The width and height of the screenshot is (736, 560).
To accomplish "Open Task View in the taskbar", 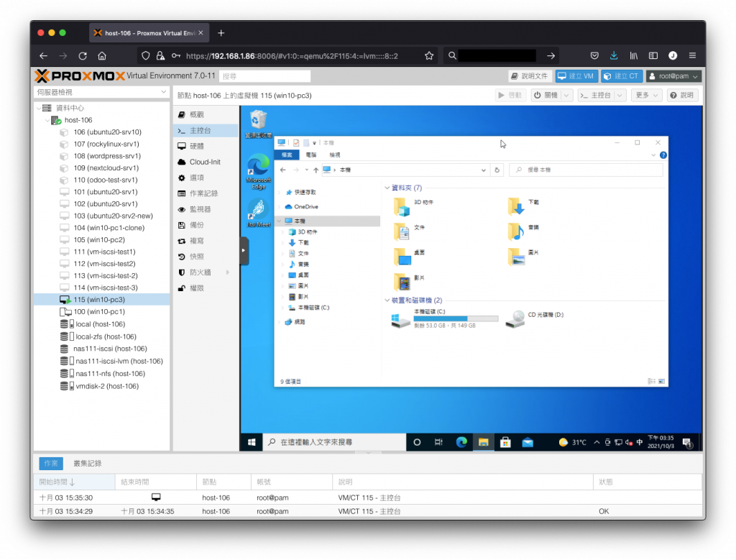I will click(438, 442).
